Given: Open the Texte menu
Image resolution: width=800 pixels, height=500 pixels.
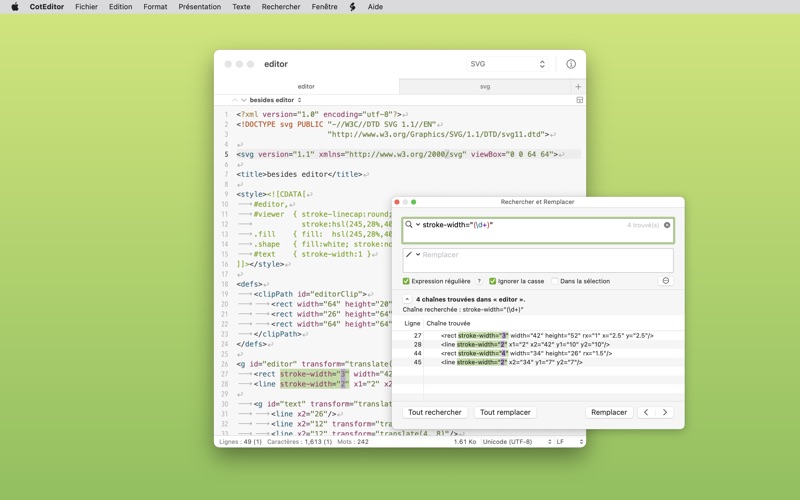Looking at the screenshot, I should [241, 7].
